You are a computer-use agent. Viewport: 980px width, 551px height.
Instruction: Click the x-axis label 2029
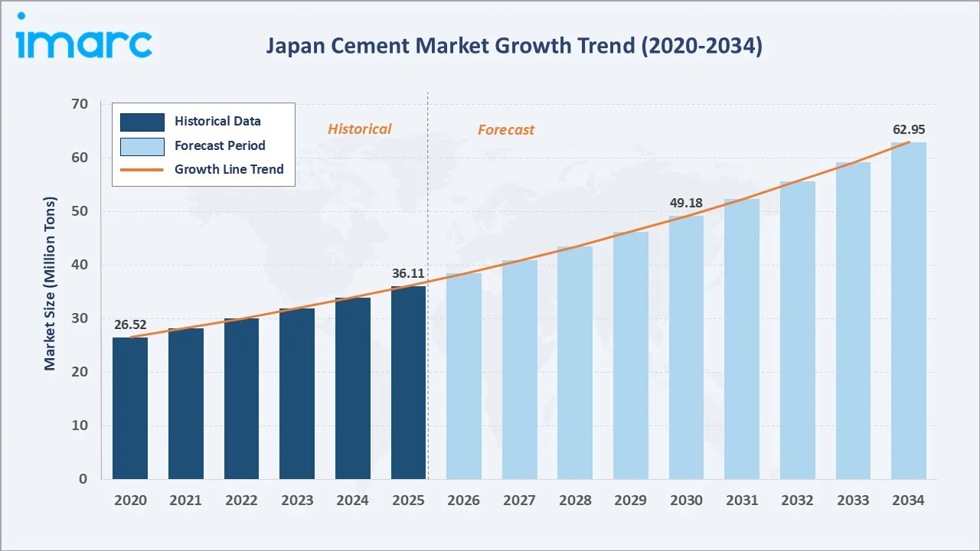(631, 500)
